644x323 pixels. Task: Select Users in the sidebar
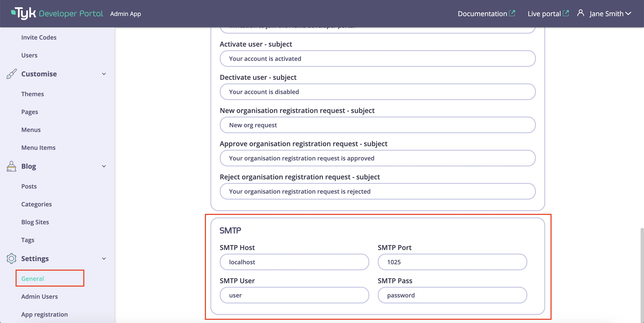(x=29, y=55)
